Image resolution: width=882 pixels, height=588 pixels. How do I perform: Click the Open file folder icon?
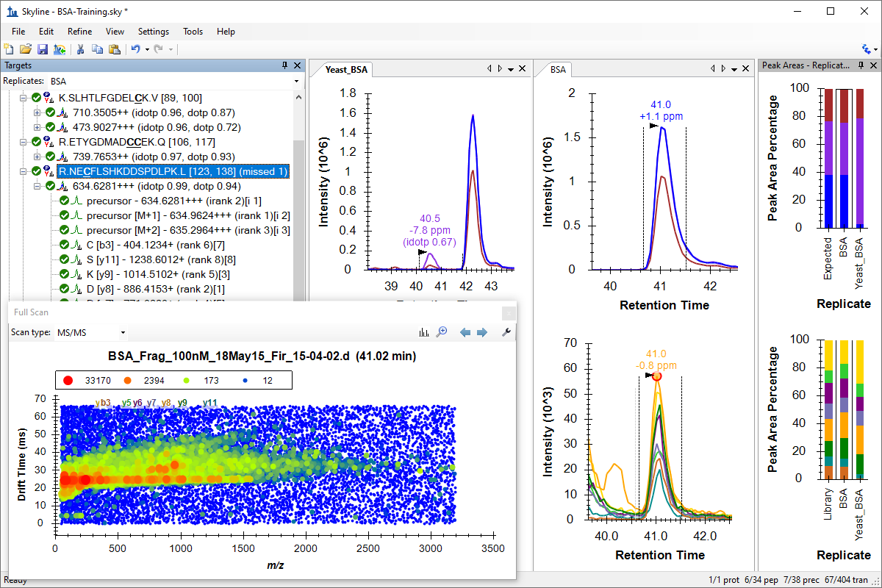tap(26, 49)
